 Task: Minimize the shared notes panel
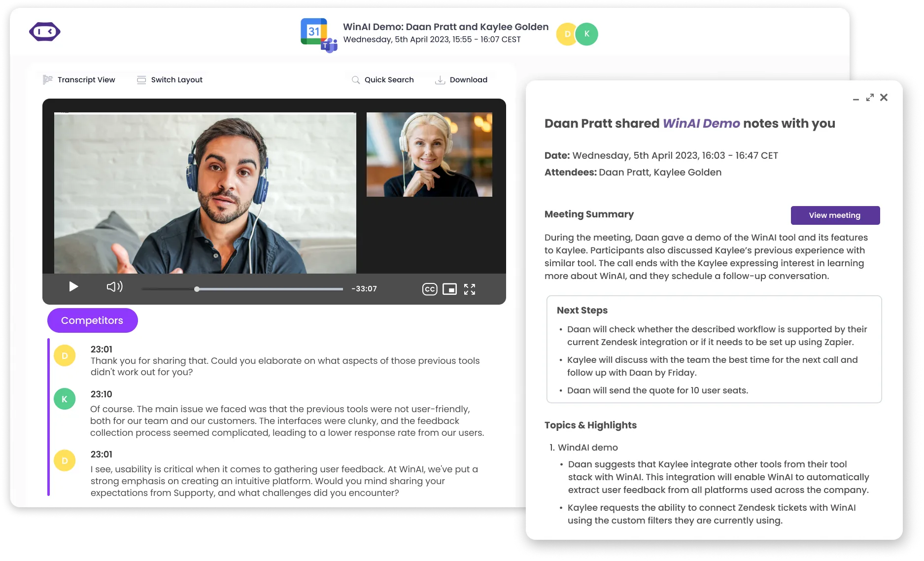pyautogui.click(x=856, y=99)
